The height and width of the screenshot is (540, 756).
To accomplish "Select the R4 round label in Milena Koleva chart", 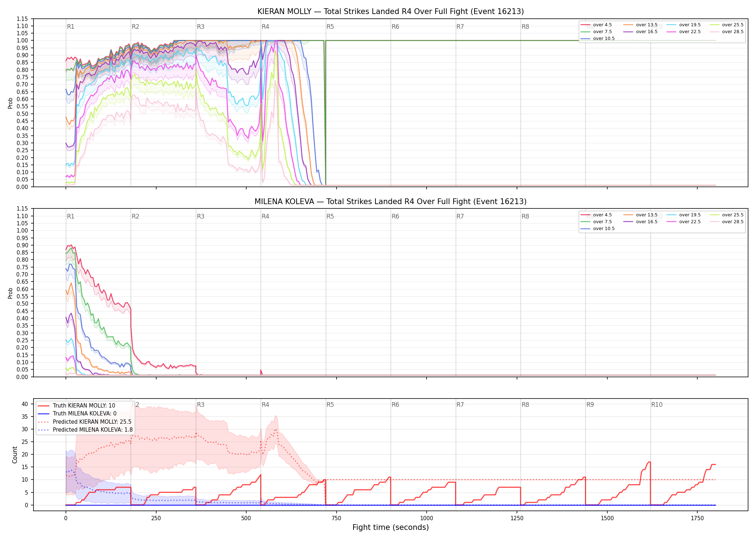I will click(x=265, y=216).
